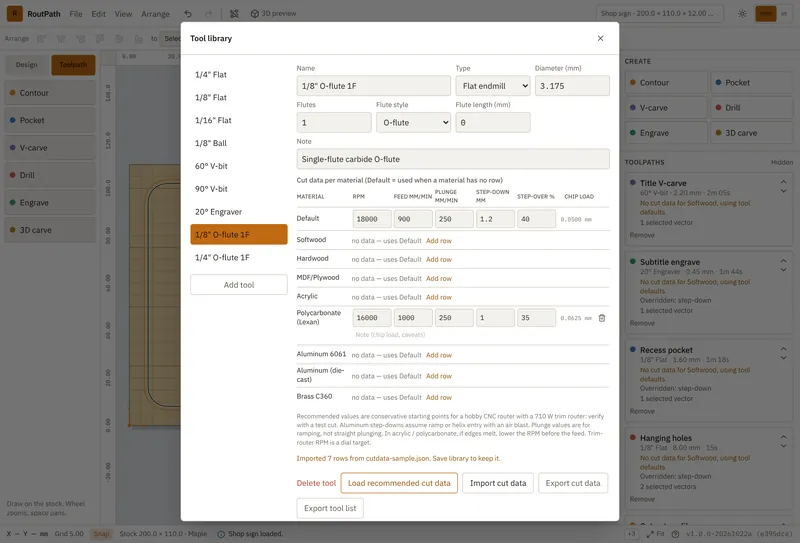Select Engrave in the left Toolpath sidebar
800x543 pixels.
point(50,203)
